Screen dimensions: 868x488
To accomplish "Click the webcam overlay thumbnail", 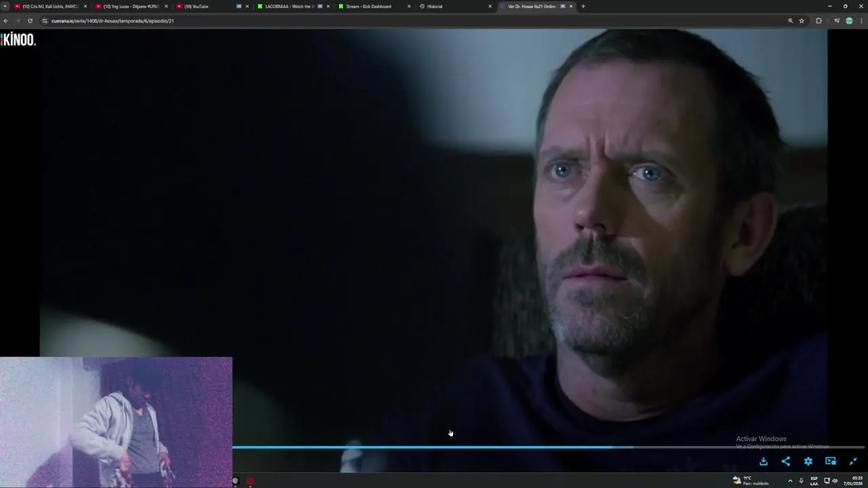I will [x=116, y=422].
